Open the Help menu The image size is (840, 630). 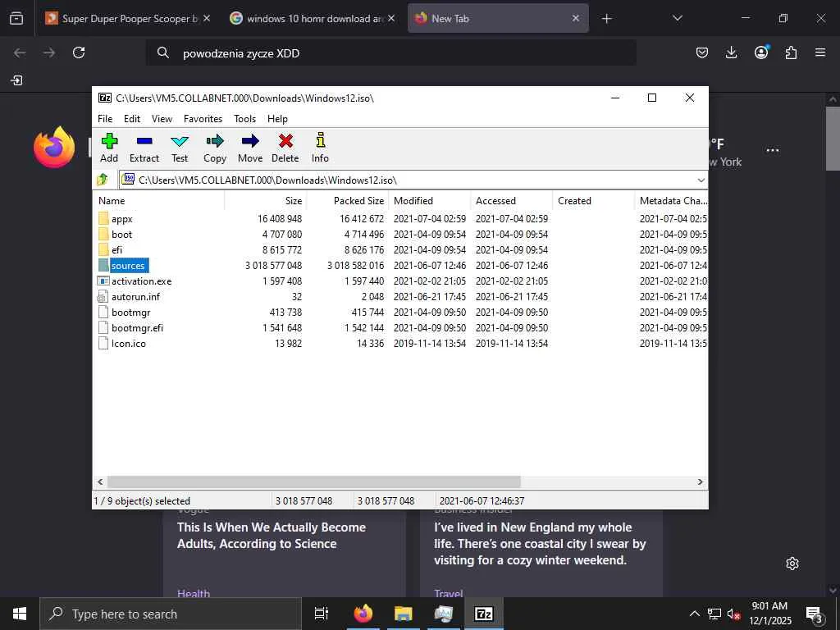277,118
